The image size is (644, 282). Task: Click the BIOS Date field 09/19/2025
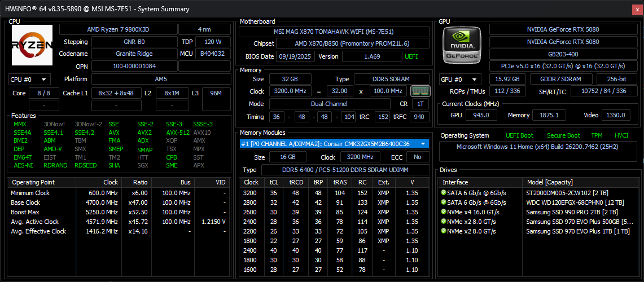tap(295, 56)
